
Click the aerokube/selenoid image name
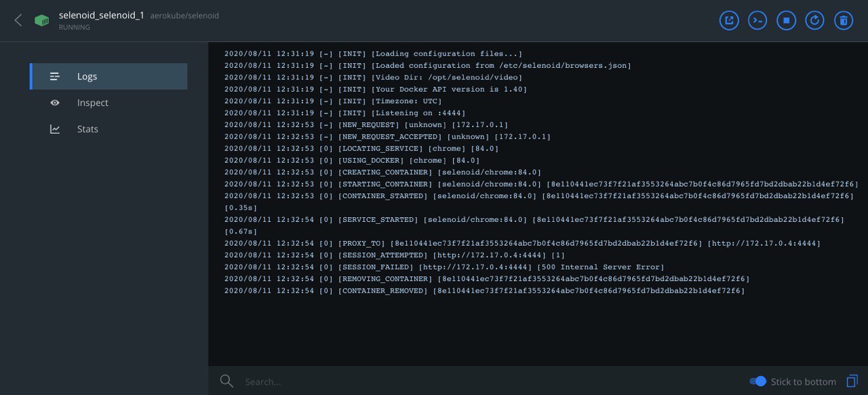click(x=184, y=16)
